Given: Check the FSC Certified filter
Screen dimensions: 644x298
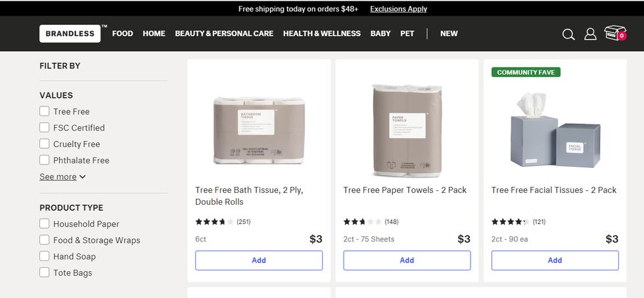Looking at the screenshot, I should pyautogui.click(x=45, y=128).
